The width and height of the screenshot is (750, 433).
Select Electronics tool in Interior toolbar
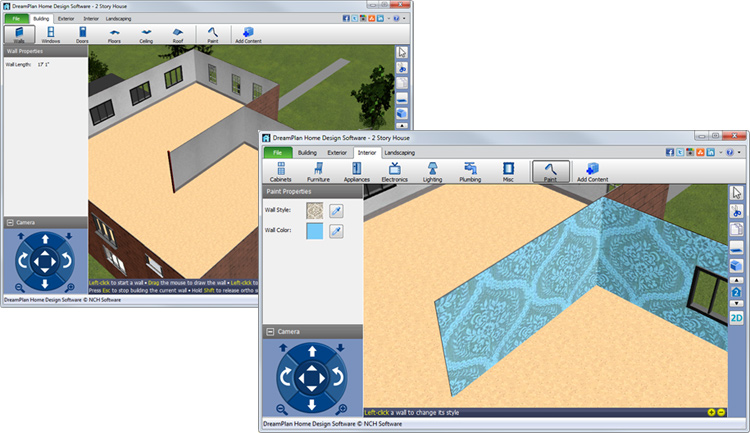(x=394, y=172)
